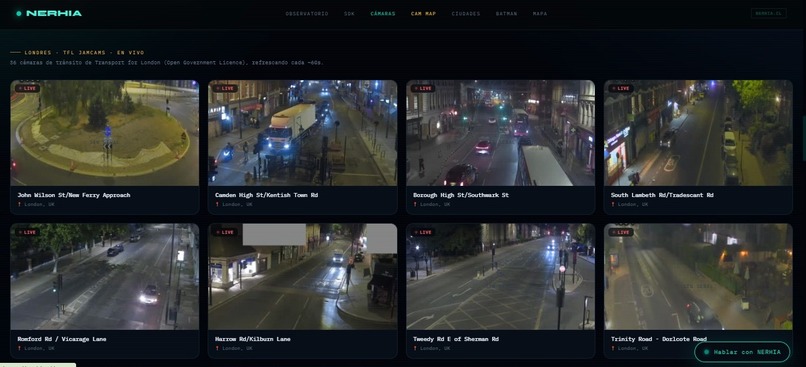Click the LIVE badge on John Wilson St camera
The width and height of the screenshot is (806, 367).
click(x=27, y=88)
